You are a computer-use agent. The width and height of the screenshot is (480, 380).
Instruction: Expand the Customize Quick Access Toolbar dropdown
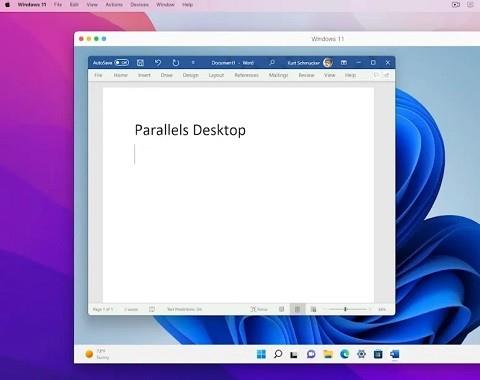[x=193, y=63]
